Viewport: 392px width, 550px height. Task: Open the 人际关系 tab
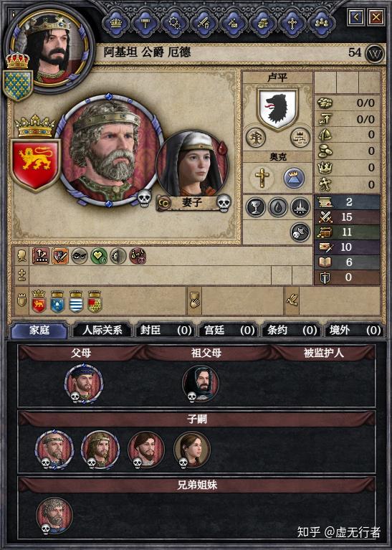(102, 331)
